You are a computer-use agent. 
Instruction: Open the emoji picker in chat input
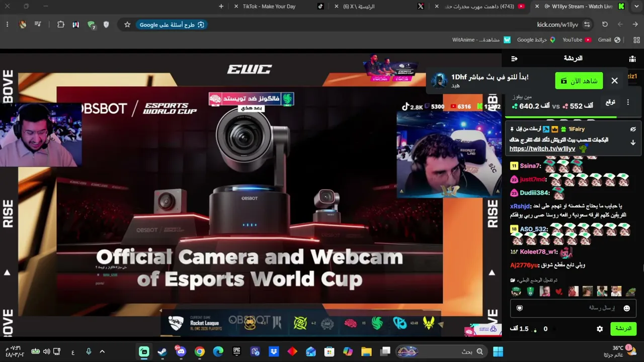click(x=626, y=308)
